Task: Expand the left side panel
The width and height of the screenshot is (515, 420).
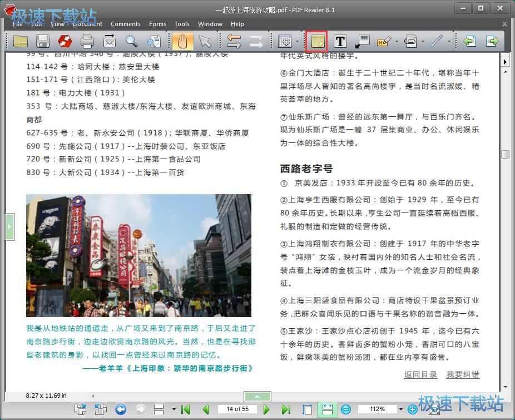Action: click(x=9, y=227)
